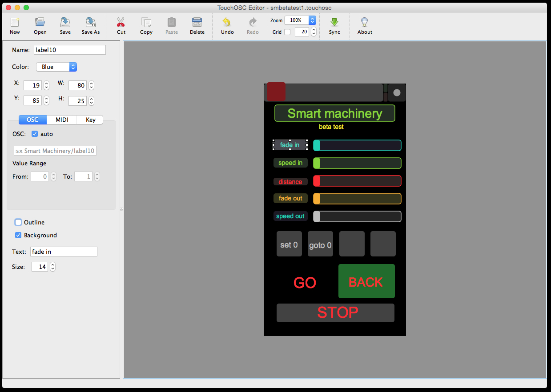Click the gray circle record button in layout header
The width and height of the screenshot is (551, 392).
397,93
